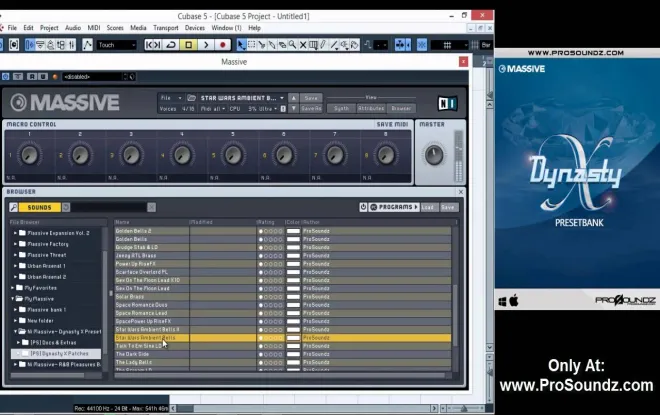Click the Save MIDI button

pyautogui.click(x=392, y=125)
